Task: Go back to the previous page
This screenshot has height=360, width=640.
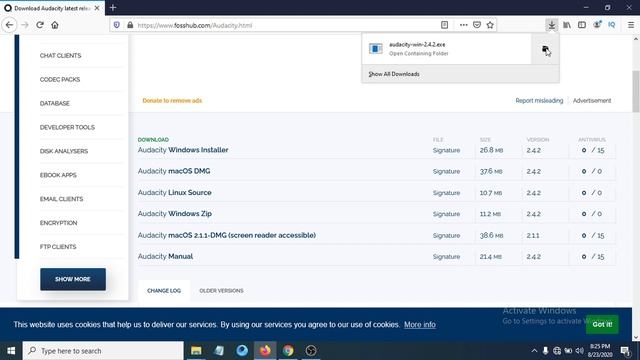Action: 9,25
